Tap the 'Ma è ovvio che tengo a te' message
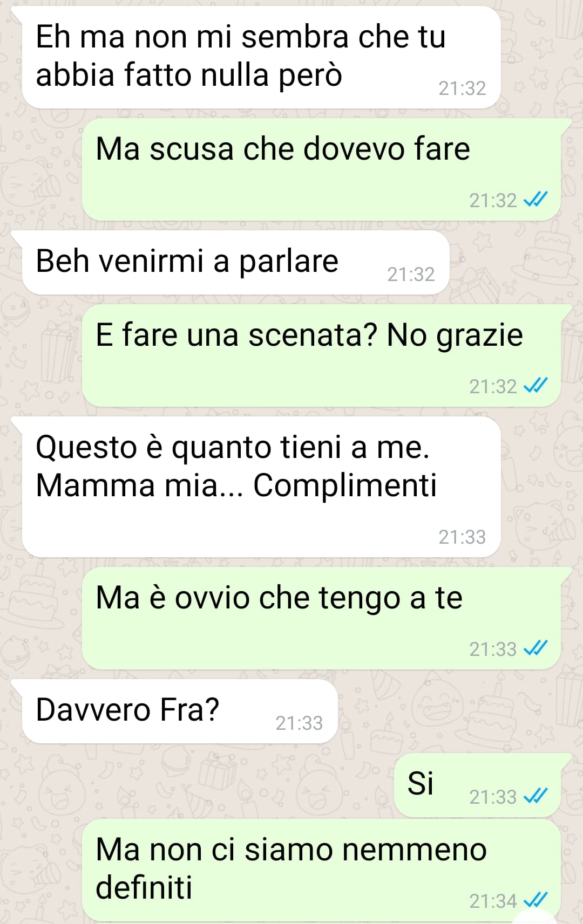Screen dimensions: 583x924 [x=321, y=618]
